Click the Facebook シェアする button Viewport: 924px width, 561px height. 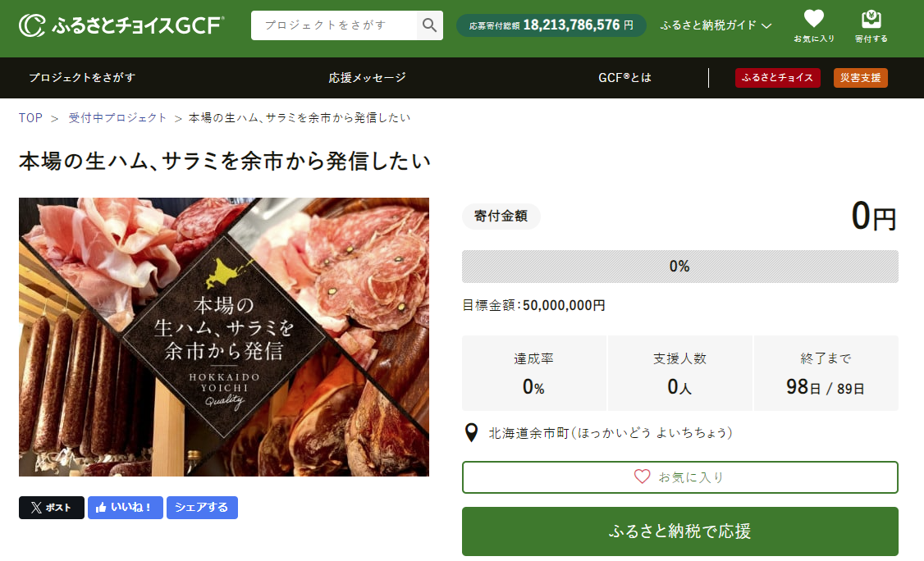pyautogui.click(x=202, y=508)
